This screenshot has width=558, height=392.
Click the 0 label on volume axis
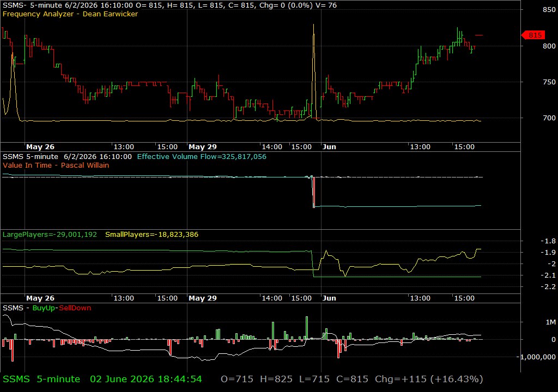[554, 339]
